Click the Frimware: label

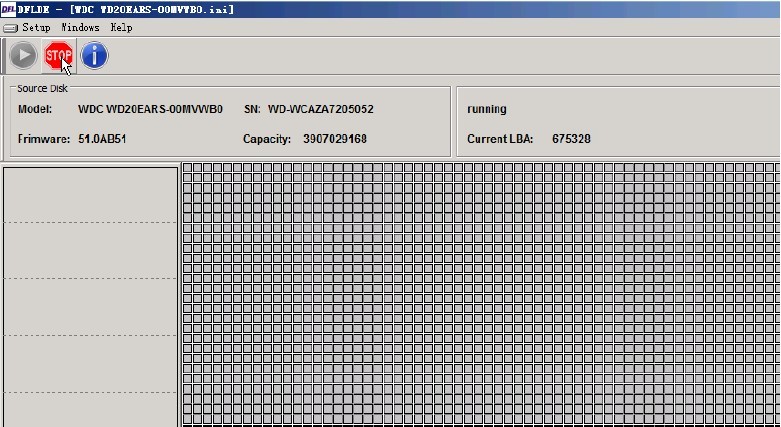pyautogui.click(x=44, y=139)
